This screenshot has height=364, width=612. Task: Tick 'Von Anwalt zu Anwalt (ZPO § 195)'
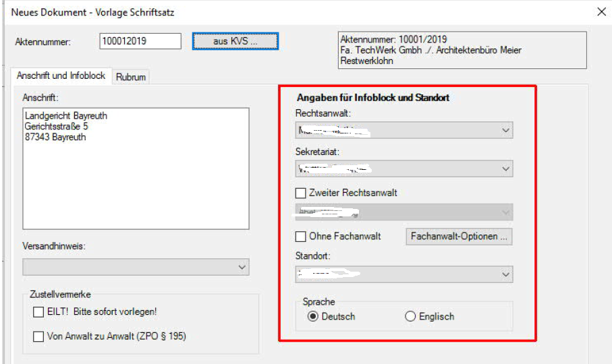click(x=38, y=336)
